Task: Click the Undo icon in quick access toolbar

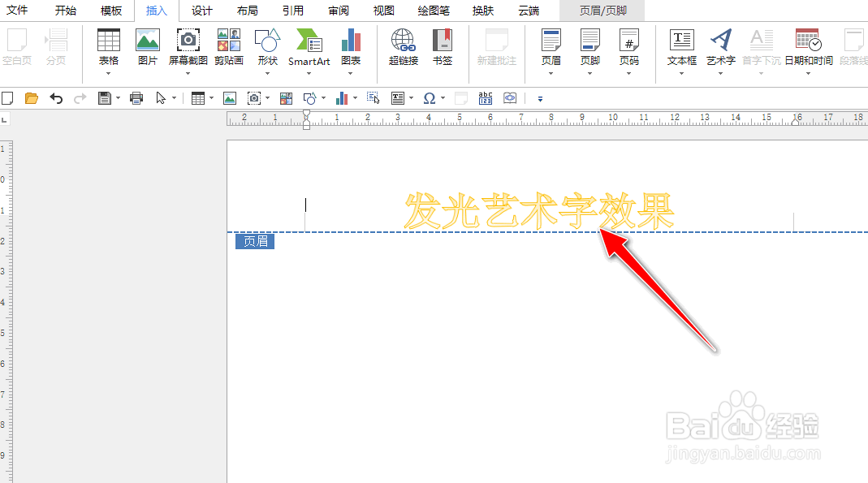Action: pos(55,97)
